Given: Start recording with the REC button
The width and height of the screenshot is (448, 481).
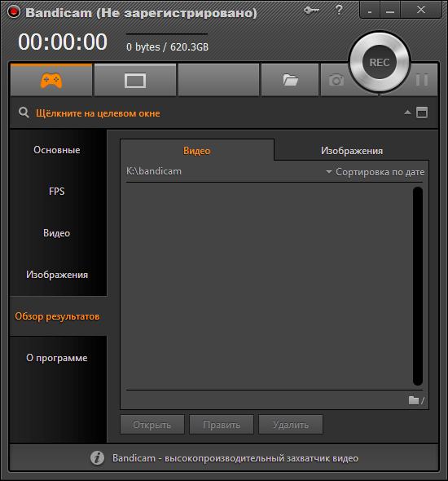Looking at the screenshot, I should tap(380, 62).
